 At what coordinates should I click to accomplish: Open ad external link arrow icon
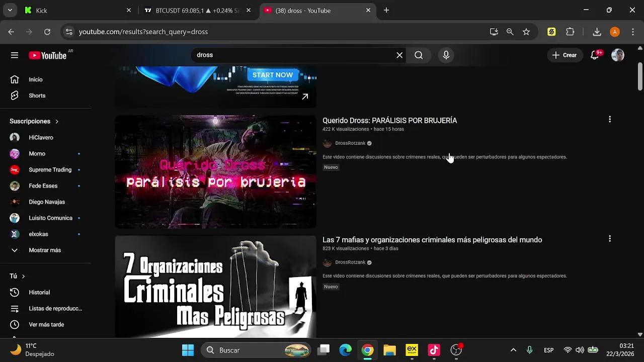coord(305,97)
